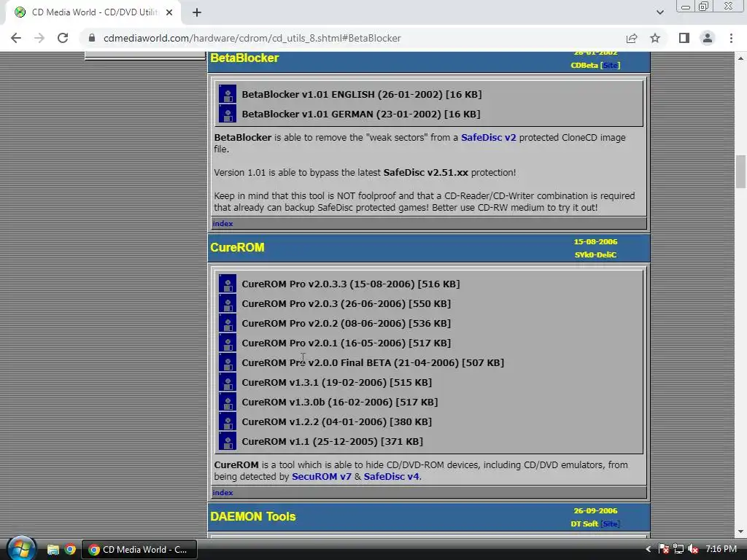This screenshot has width=747, height=560.
Task: Select the CD Media World browser tab
Action: pyautogui.click(x=93, y=12)
